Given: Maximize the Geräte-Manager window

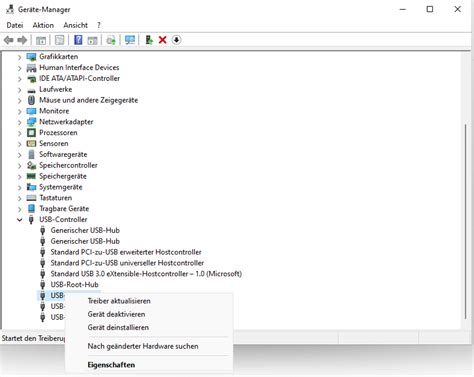Looking at the screenshot, I should click(430, 9).
